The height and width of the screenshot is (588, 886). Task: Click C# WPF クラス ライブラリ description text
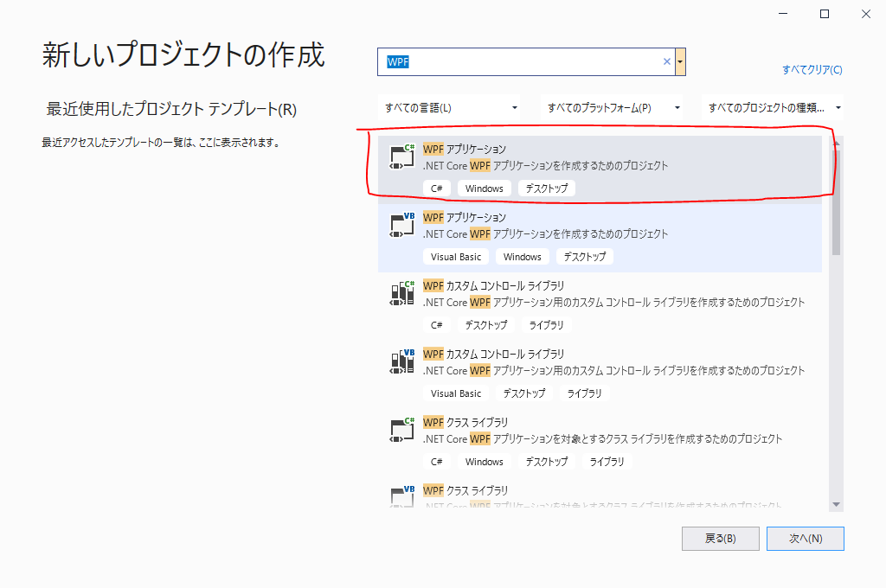[602, 439]
